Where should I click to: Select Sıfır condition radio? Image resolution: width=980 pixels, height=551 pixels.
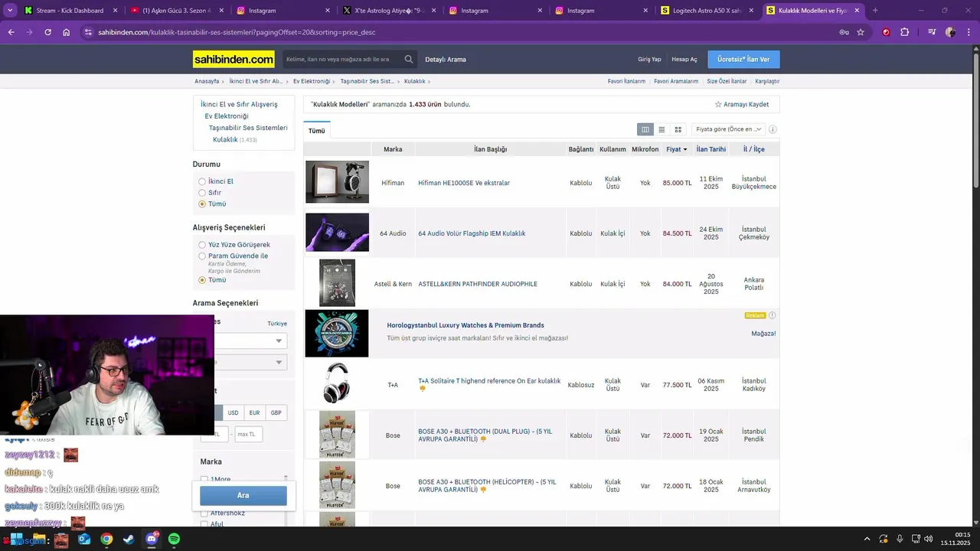pos(202,193)
